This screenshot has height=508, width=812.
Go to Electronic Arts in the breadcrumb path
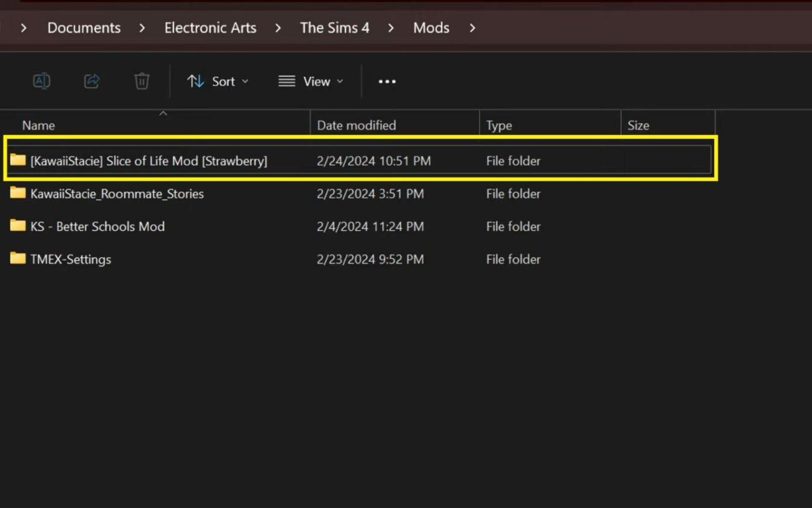210,28
